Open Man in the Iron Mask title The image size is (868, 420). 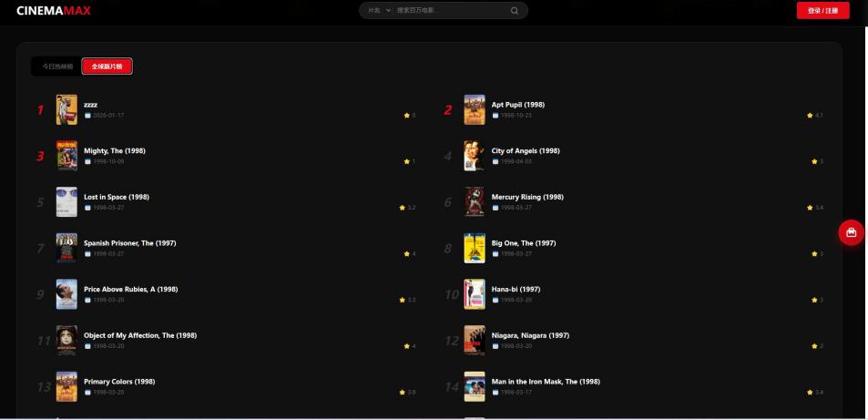coord(546,382)
